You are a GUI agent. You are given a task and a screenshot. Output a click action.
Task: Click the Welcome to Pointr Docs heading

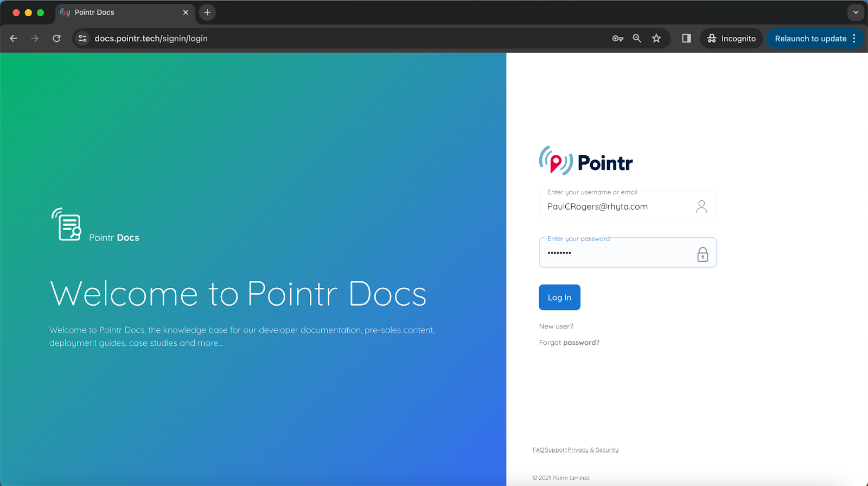(x=238, y=294)
